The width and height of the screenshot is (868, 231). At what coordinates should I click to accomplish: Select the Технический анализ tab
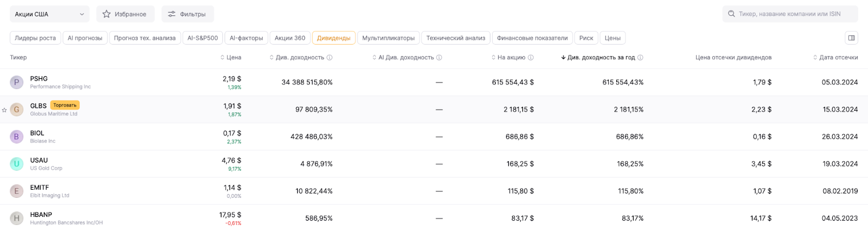point(456,38)
